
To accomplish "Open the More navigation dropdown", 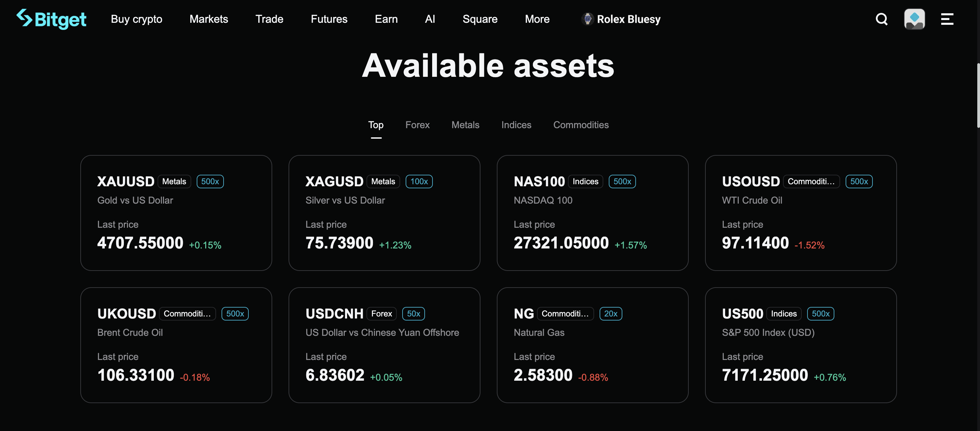I will (x=537, y=19).
